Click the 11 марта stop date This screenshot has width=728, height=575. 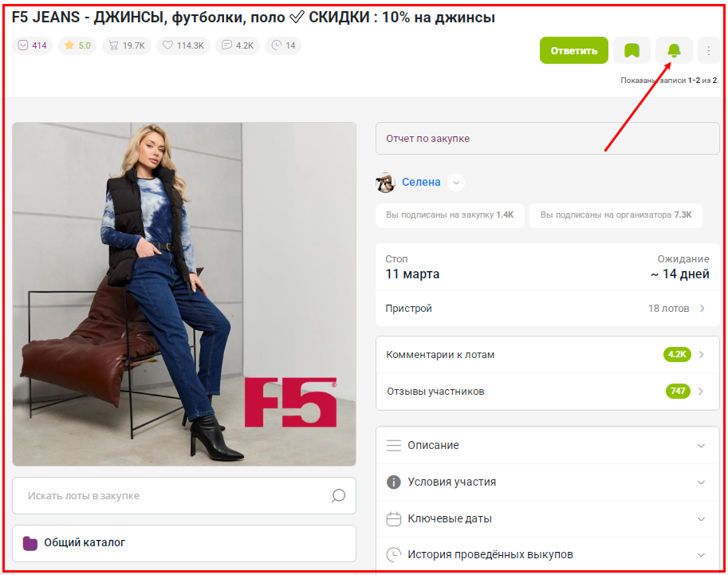tap(412, 274)
